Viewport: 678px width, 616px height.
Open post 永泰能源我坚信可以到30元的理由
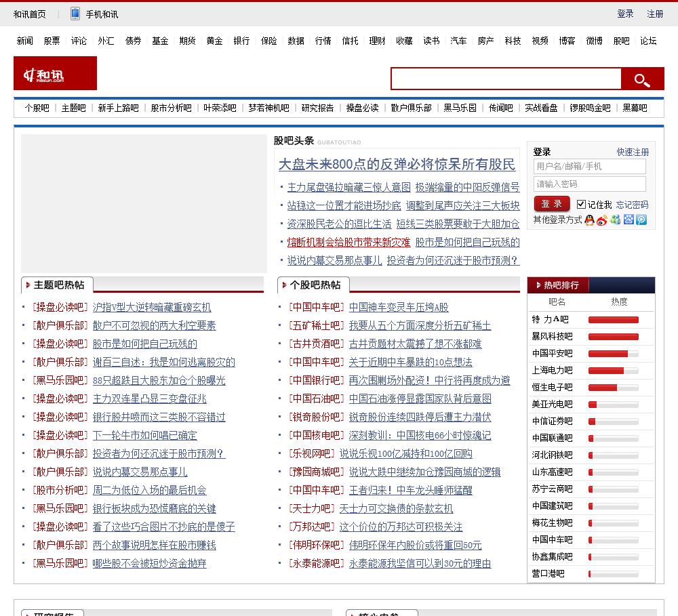coord(420,563)
